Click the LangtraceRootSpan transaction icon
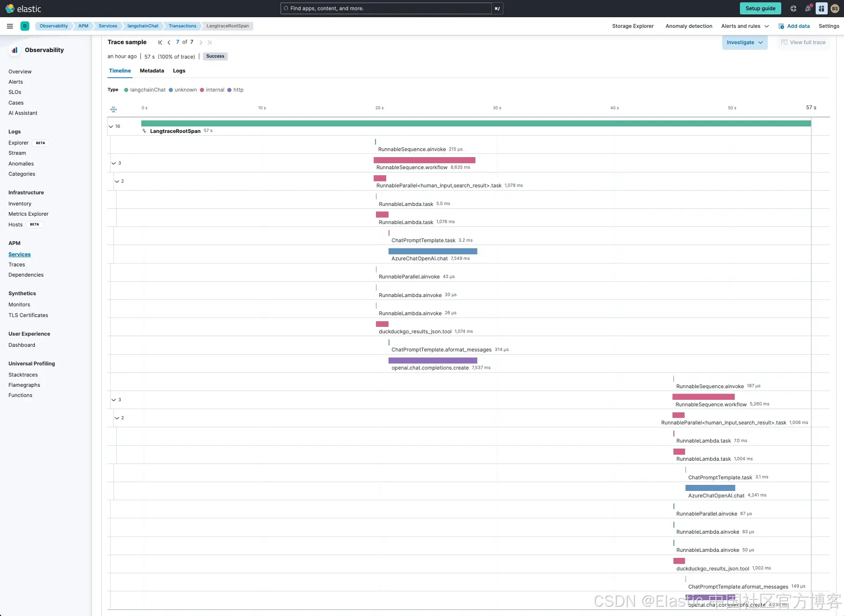 (x=145, y=131)
